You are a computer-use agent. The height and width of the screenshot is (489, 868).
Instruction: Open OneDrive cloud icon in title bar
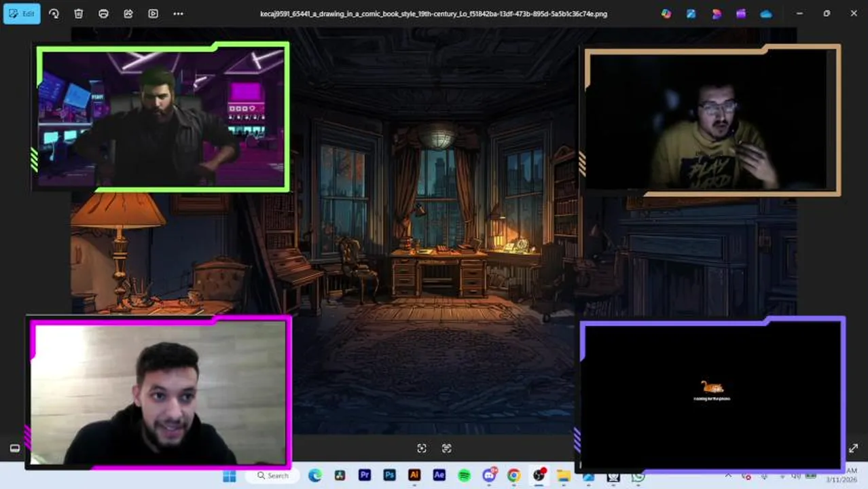(766, 14)
